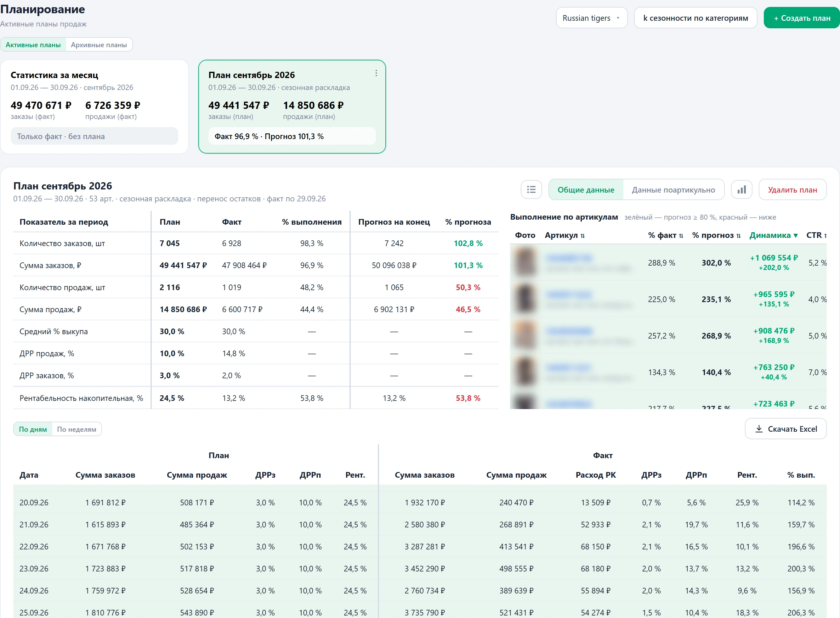
Task: Open three-dot menu on План сентябрь 2026 card
Action: coord(376,73)
